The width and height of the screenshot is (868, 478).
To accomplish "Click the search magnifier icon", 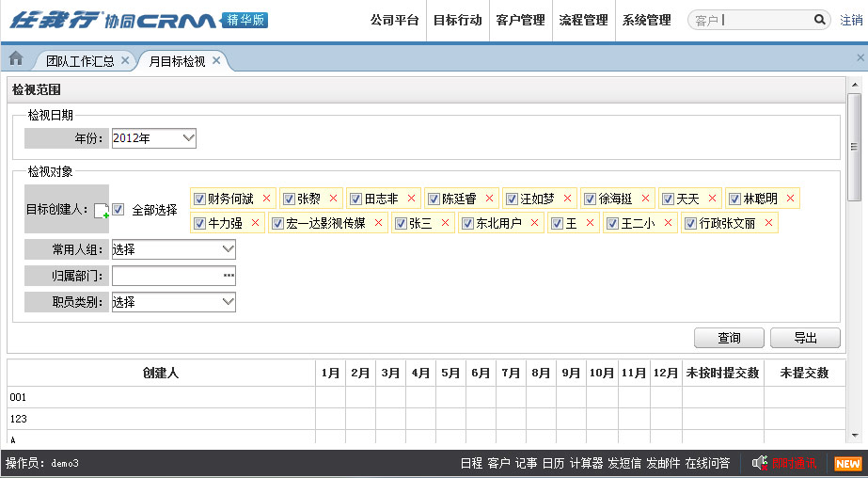I will (819, 20).
